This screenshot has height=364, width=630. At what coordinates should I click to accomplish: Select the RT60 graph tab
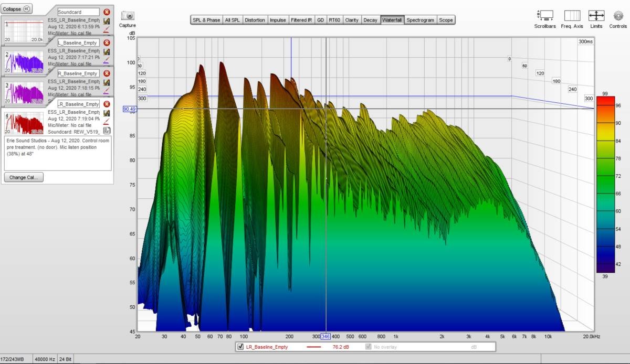point(334,20)
